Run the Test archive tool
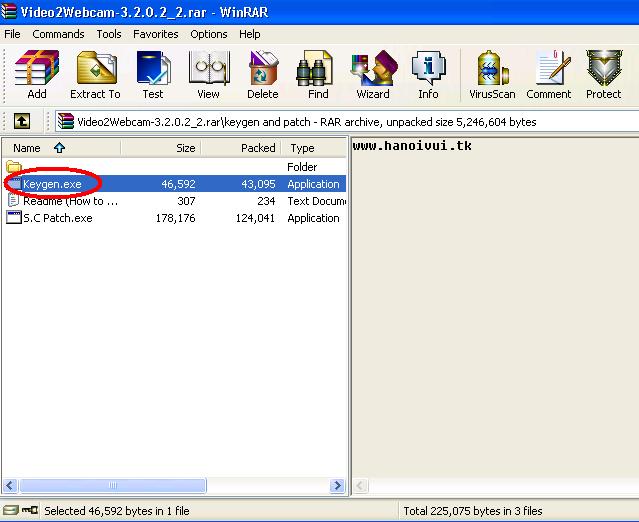Image resolution: width=639 pixels, height=522 pixels. click(x=153, y=75)
